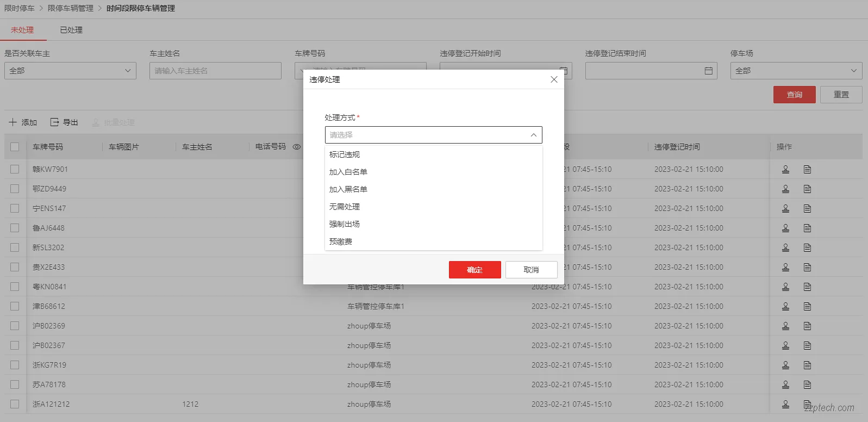The image size is (868, 422).
Task: Tick the select-all checkbox in table header
Action: pos(15,147)
